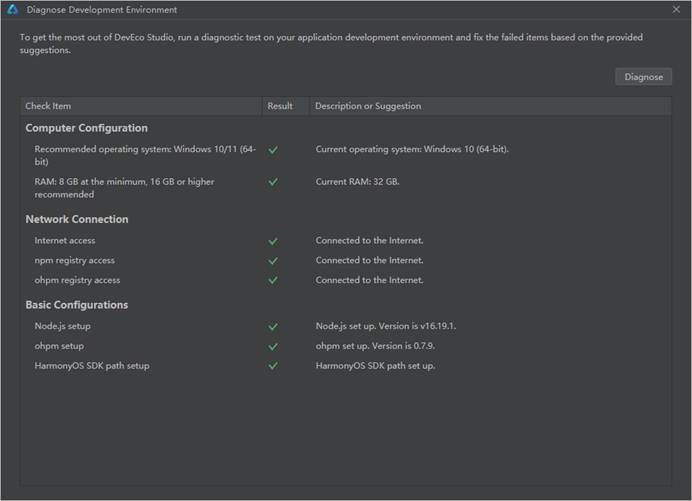Click the Node.js setup green checkmark
Image resolution: width=692 pixels, height=501 pixels.
(273, 327)
